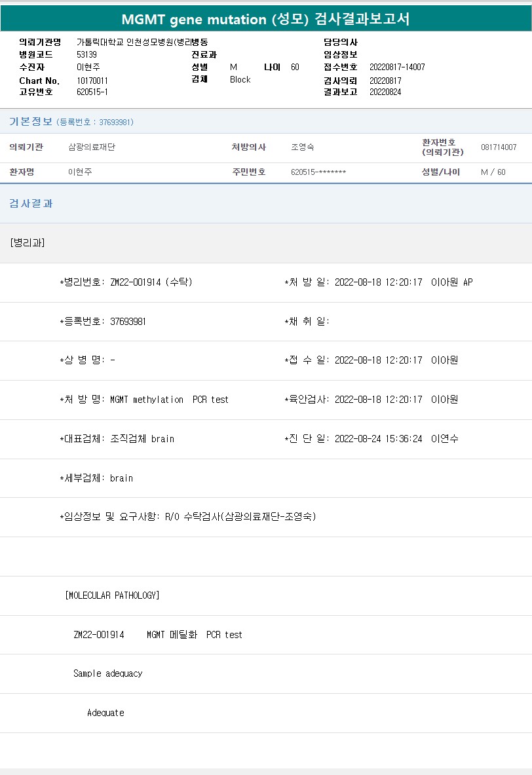
Task: Click the 검체 value Block
Action: click(240, 80)
